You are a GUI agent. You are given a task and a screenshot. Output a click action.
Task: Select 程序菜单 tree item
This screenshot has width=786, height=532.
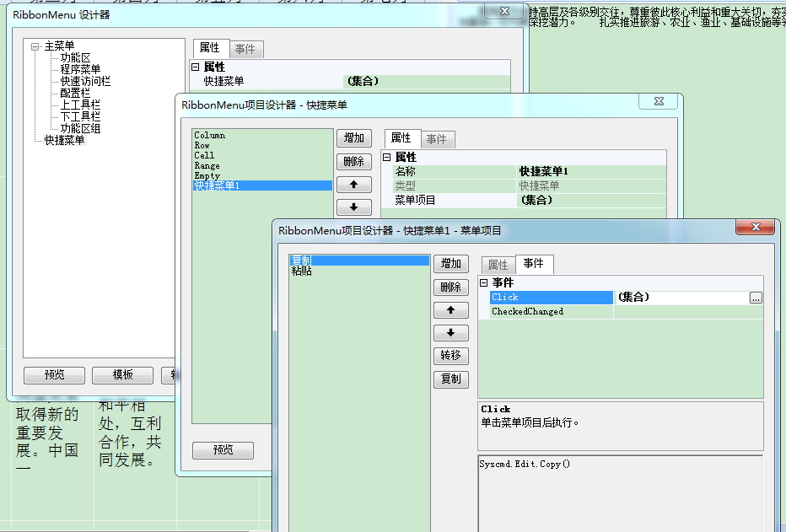point(80,69)
